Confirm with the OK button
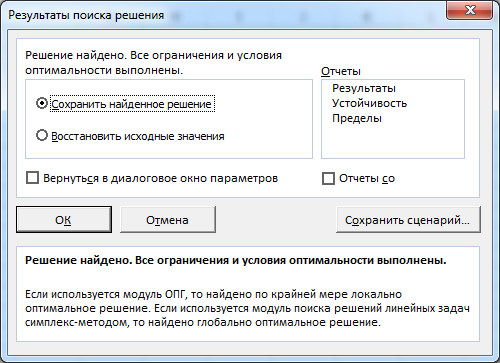 [64, 219]
